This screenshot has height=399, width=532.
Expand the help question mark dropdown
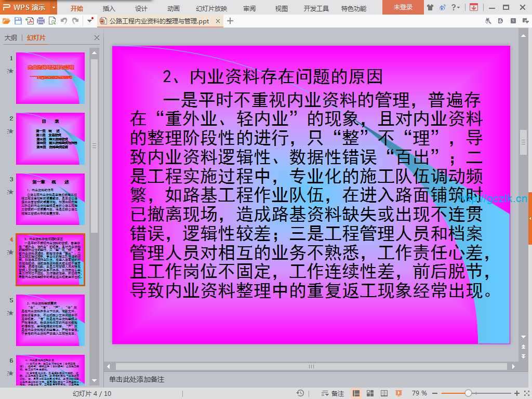[456, 7]
